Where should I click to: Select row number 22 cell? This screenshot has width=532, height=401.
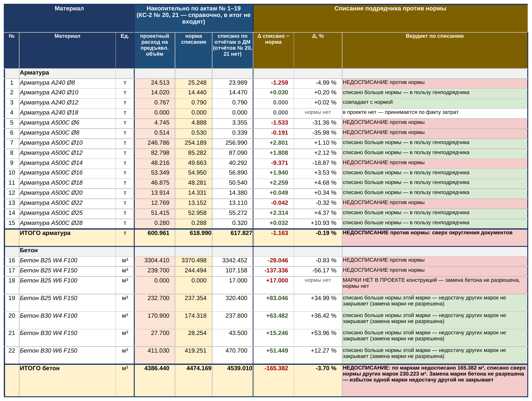pyautogui.click(x=12, y=355)
